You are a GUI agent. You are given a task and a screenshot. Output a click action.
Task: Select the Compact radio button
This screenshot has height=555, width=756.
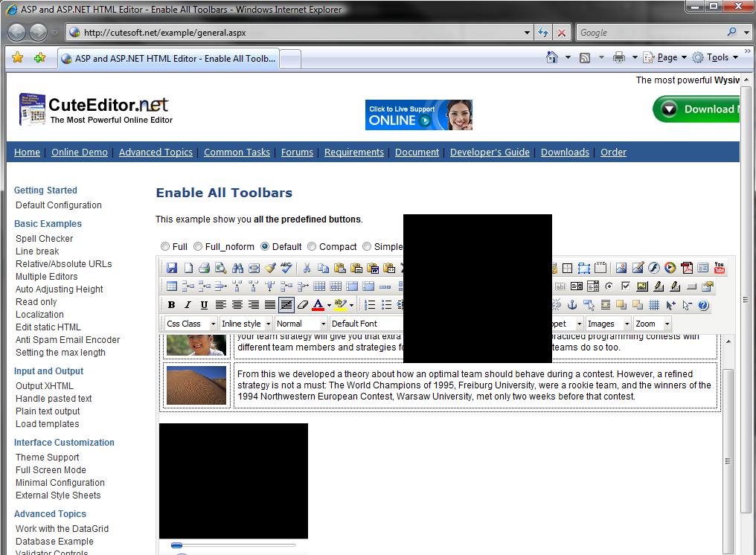point(312,246)
